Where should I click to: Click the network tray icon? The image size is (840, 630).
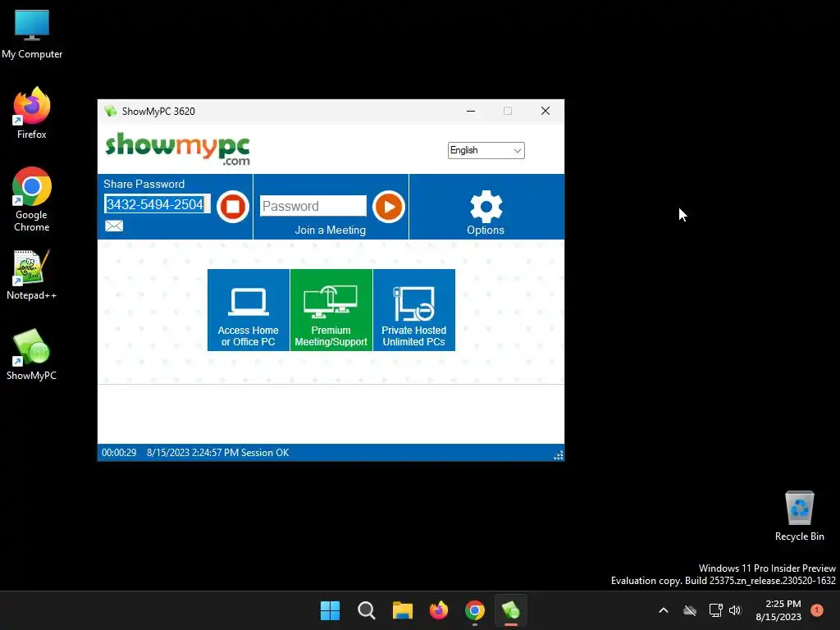[715, 610]
